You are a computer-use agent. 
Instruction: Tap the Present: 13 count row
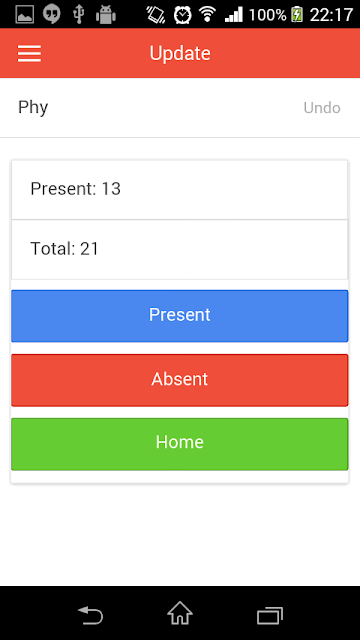[x=180, y=190]
